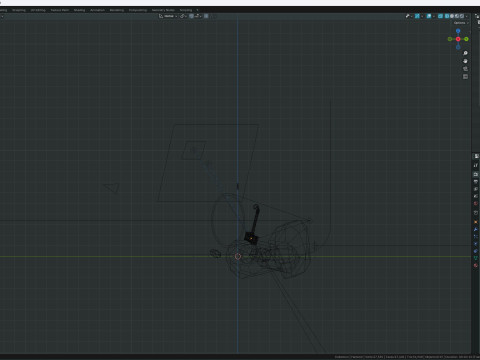Click the red X axis on navigation gizmo
Screen dimensions: 480x360
[x=458, y=39]
